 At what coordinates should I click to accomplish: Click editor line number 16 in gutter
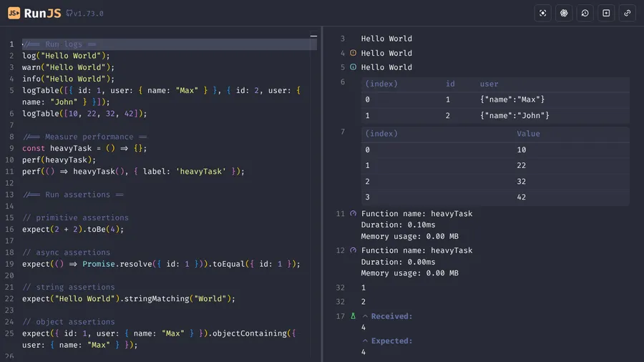pos(9,229)
